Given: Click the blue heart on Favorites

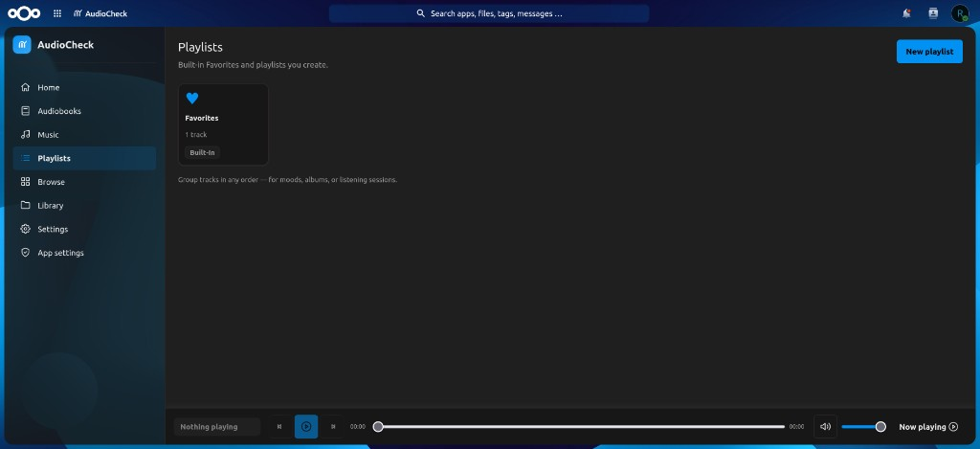Looking at the screenshot, I should click(192, 99).
